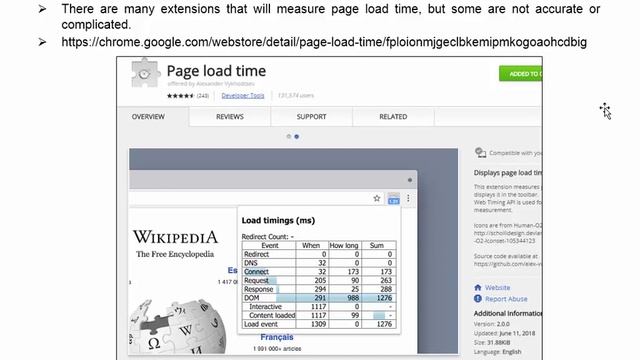Screen dimensions: 640x360
Task: Click the 'Connect' row in timings table
Action: pyautogui.click(x=319, y=271)
